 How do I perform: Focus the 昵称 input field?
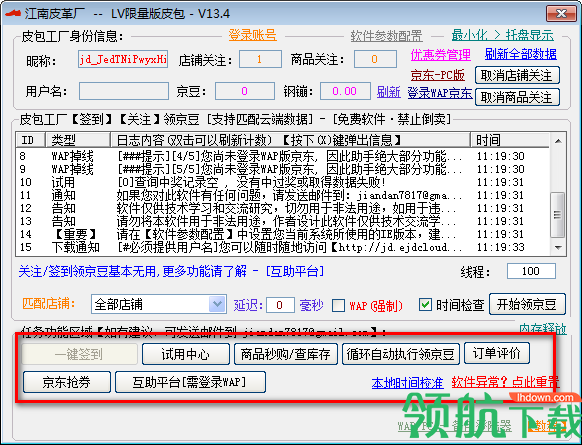pos(123,59)
